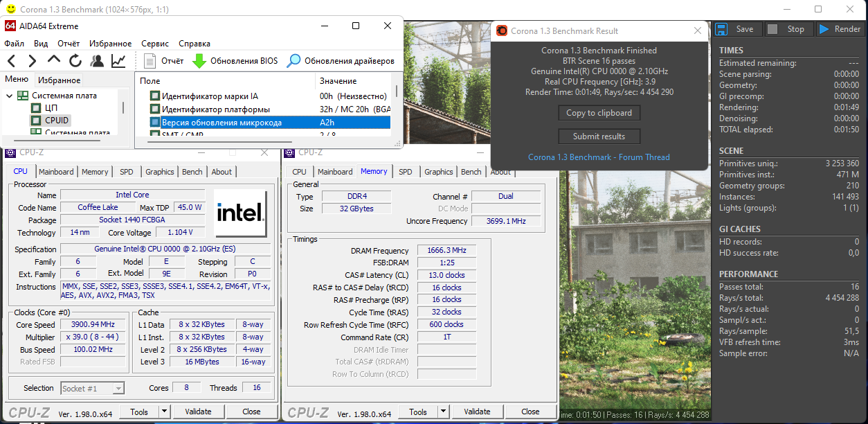This screenshot has width=868, height=424.
Task: Select SPD tab in left CPU-Z
Action: (127, 172)
